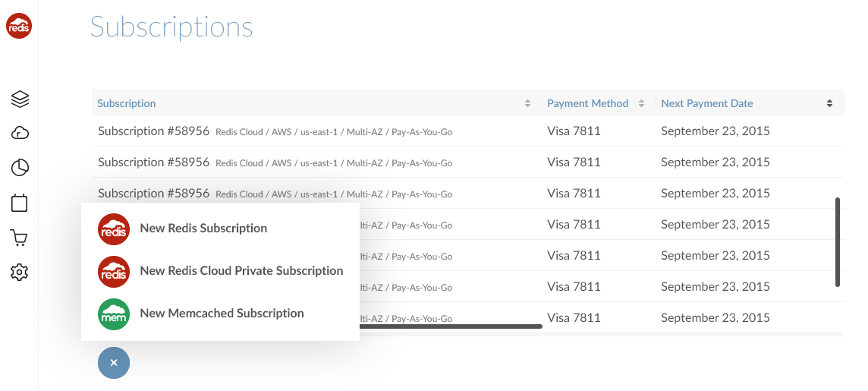Open the settings gear icon
868x391 pixels.
point(20,272)
